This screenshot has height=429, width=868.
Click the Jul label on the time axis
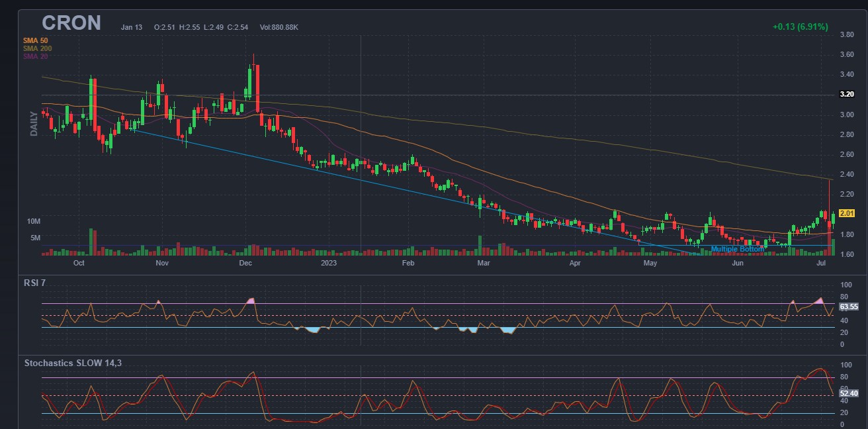822,263
